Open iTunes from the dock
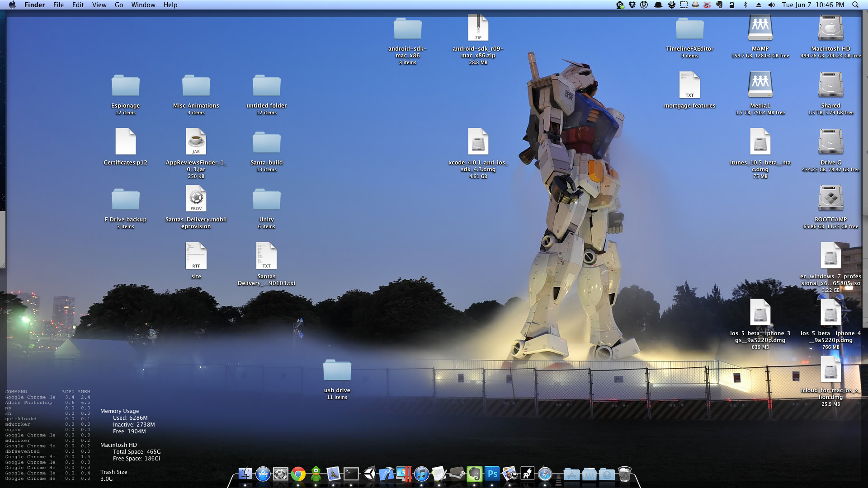 [421, 474]
